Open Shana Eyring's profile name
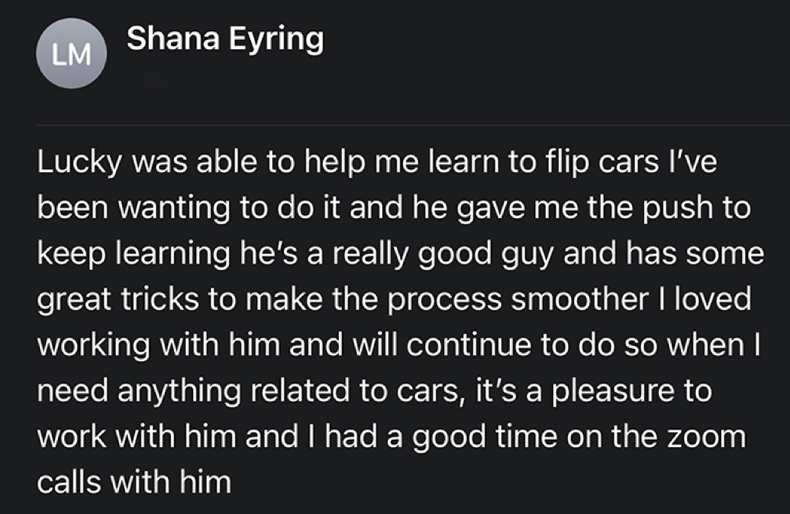Screen dimensions: 790x514 click(x=225, y=39)
